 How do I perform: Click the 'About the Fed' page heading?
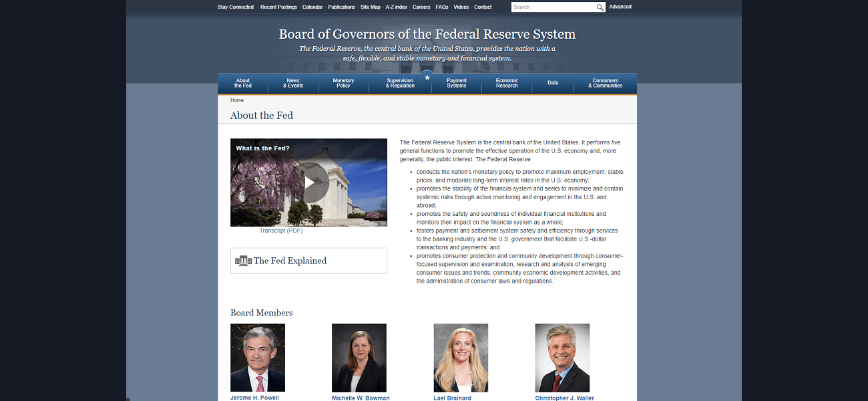click(x=262, y=115)
